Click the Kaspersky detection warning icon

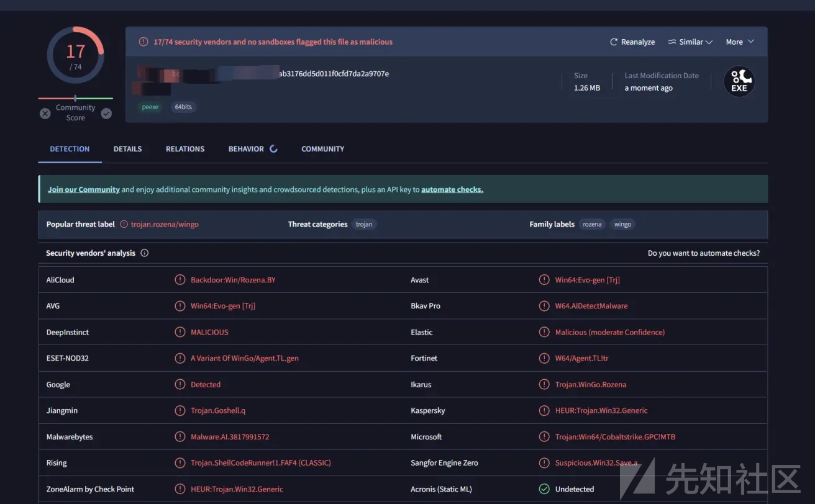[544, 410]
